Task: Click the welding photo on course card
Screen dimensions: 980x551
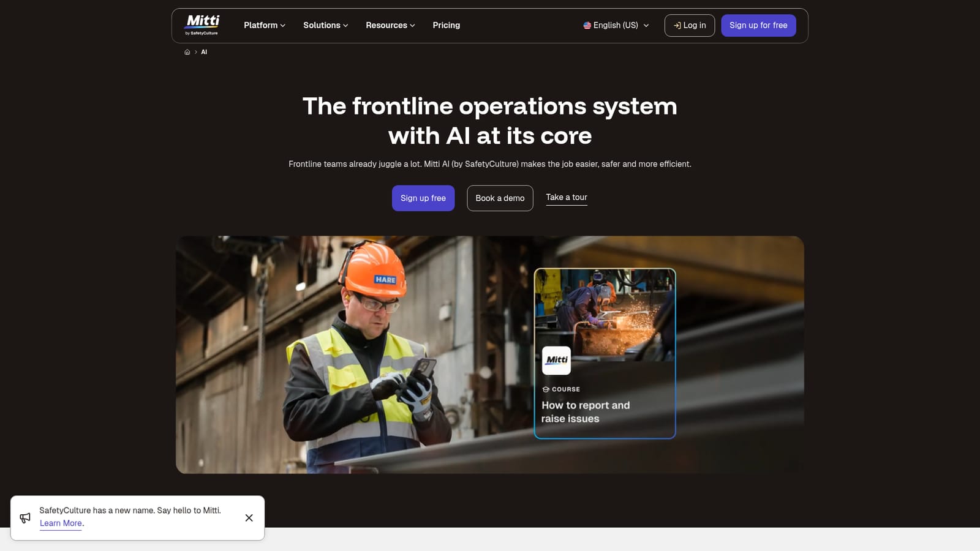Action: click(x=605, y=315)
